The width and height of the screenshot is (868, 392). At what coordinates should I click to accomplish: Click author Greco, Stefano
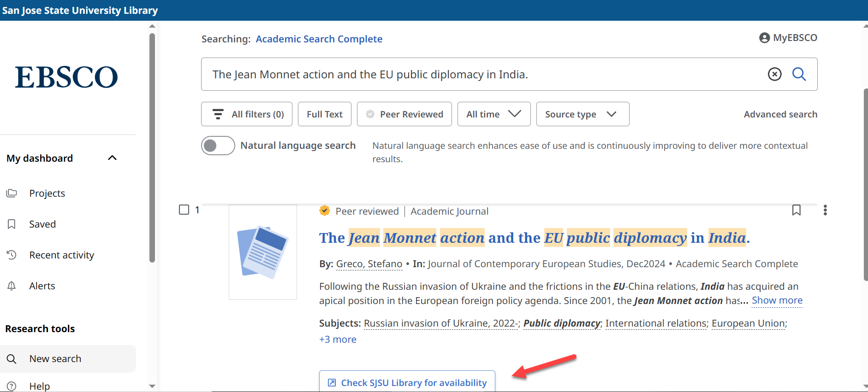pyautogui.click(x=369, y=264)
